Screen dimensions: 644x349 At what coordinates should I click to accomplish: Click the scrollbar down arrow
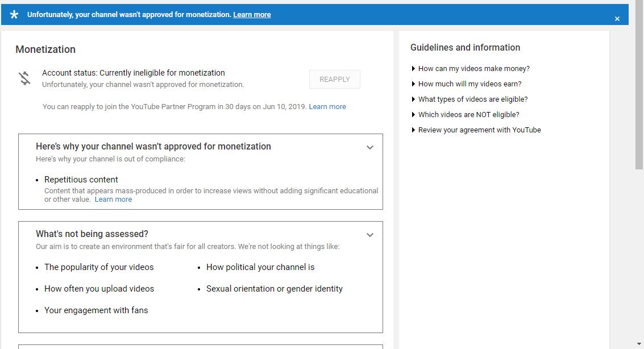pyautogui.click(x=639, y=344)
